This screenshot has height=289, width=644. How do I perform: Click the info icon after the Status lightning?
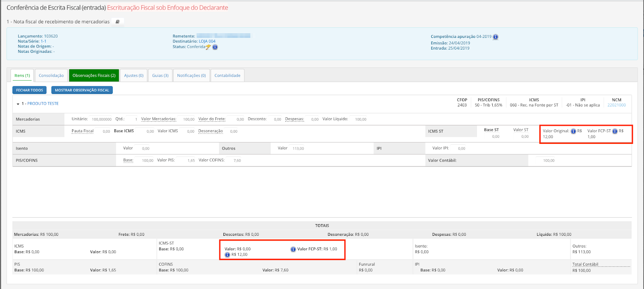point(215,47)
